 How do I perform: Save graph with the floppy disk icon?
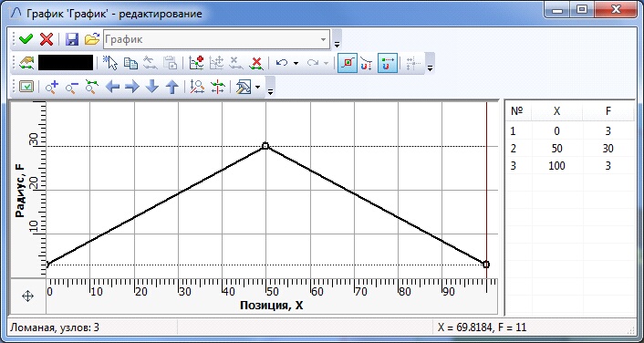coord(73,39)
